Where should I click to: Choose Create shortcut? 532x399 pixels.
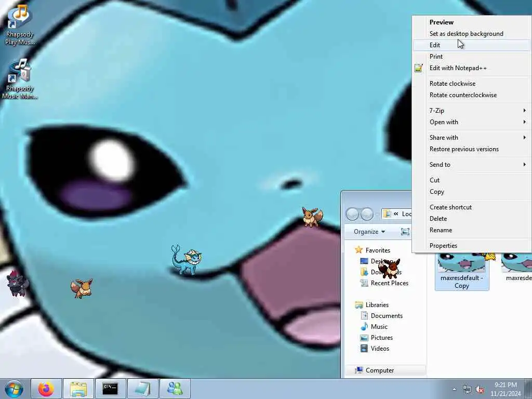[x=472, y=207]
